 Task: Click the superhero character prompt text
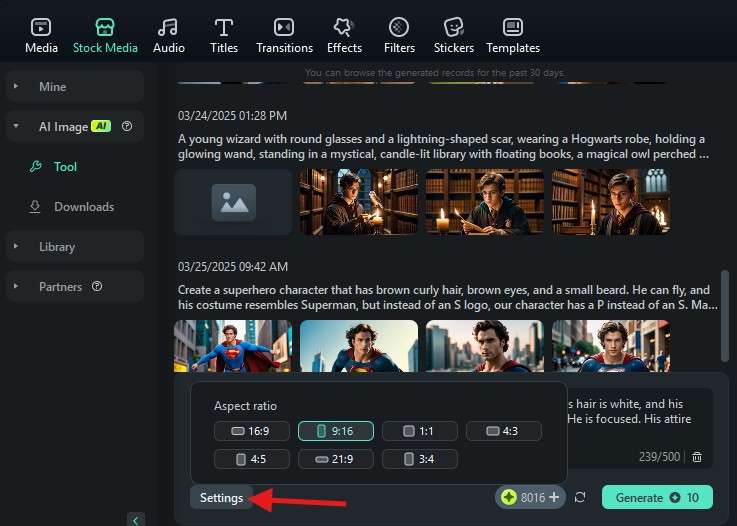click(447, 297)
